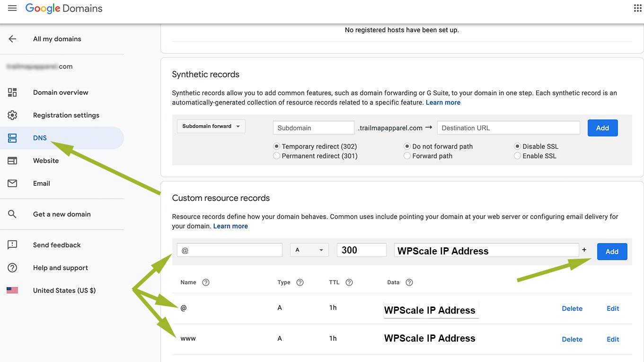Click Learn more link under Synthetic records
The height and width of the screenshot is (362, 644).
[443, 102]
